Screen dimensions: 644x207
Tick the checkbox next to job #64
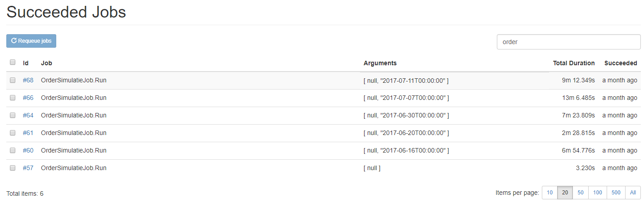pos(13,115)
